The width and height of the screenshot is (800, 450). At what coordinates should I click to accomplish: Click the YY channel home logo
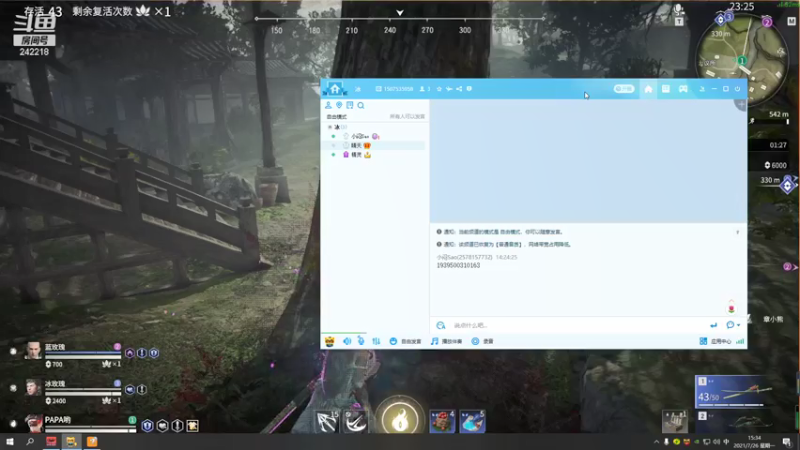[335, 89]
